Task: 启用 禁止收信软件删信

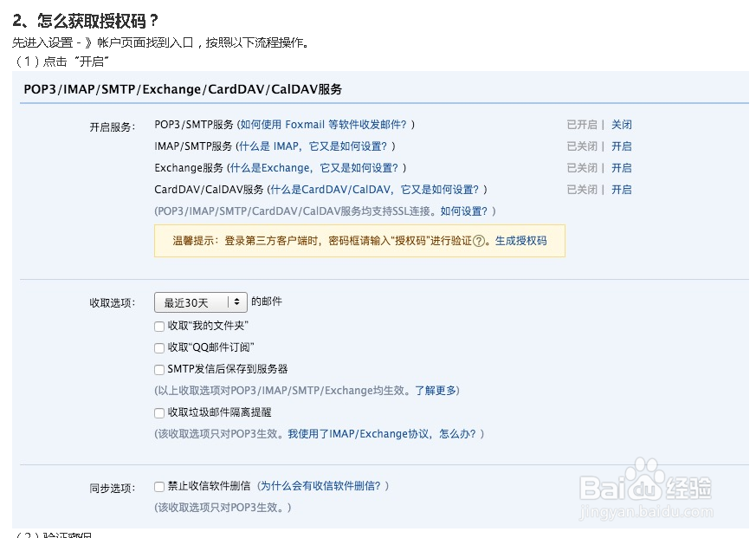Action: click(158, 485)
